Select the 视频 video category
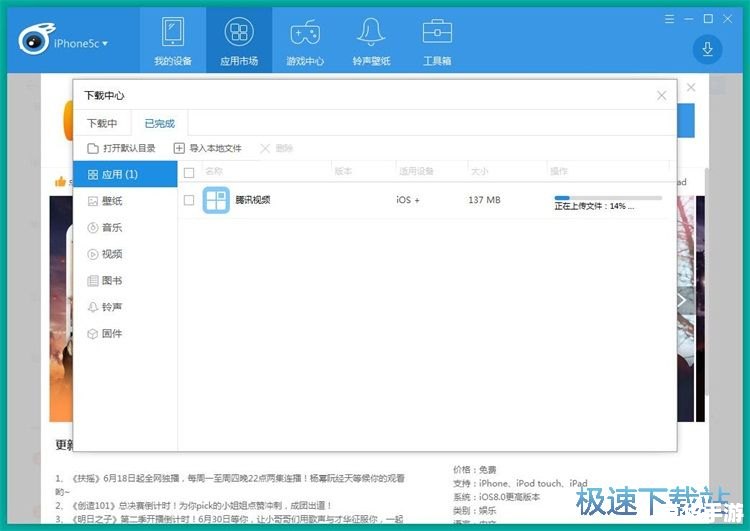Viewport: 750px width, 531px height. pos(125,254)
